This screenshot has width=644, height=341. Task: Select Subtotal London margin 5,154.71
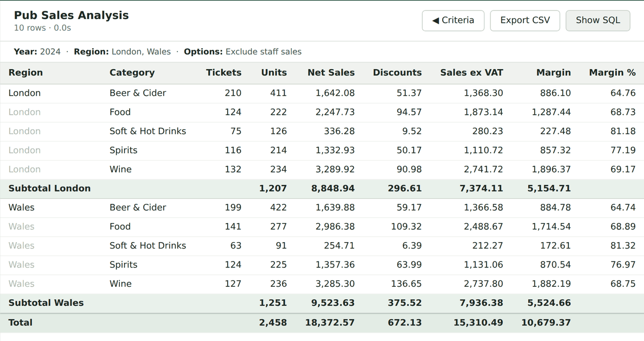point(549,188)
